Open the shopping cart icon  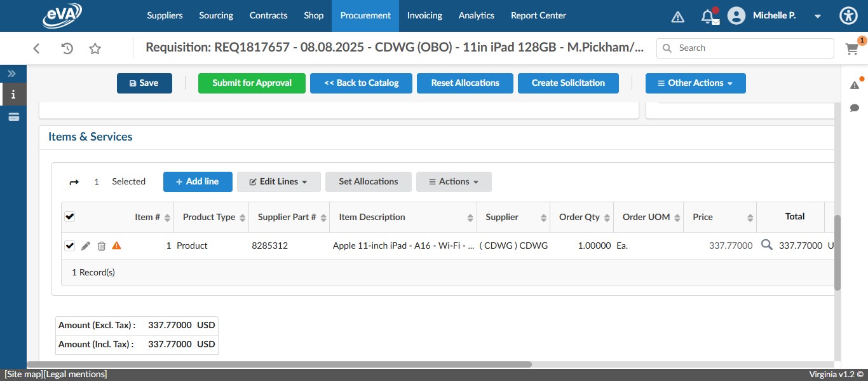click(851, 48)
